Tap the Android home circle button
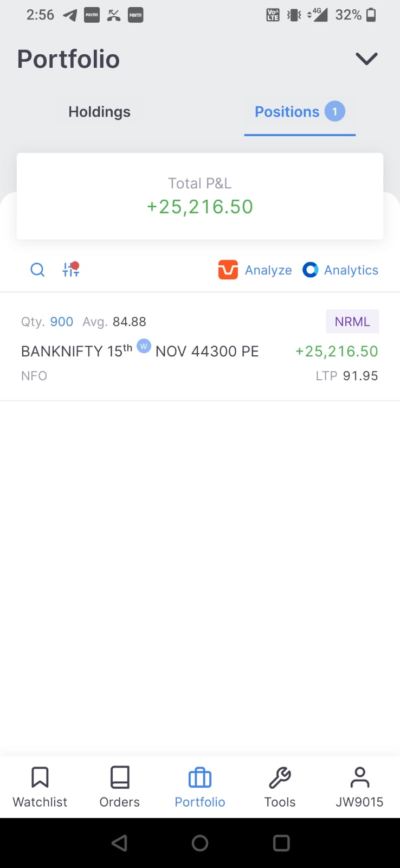This screenshot has height=868, width=400. pyautogui.click(x=200, y=843)
